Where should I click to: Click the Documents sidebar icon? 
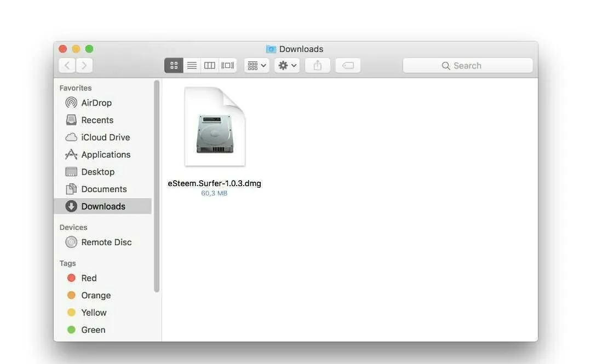[71, 189]
